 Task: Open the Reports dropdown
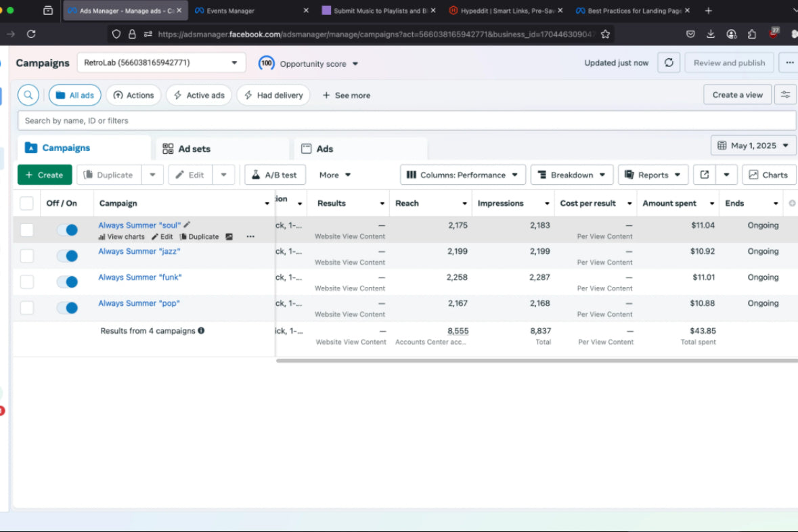(x=653, y=175)
